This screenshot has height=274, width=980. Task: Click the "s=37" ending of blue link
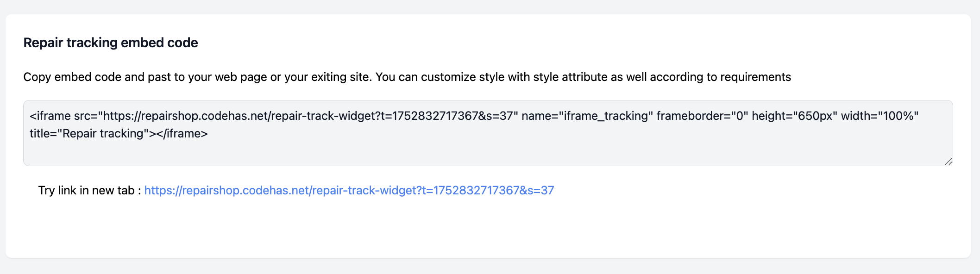pos(541,190)
